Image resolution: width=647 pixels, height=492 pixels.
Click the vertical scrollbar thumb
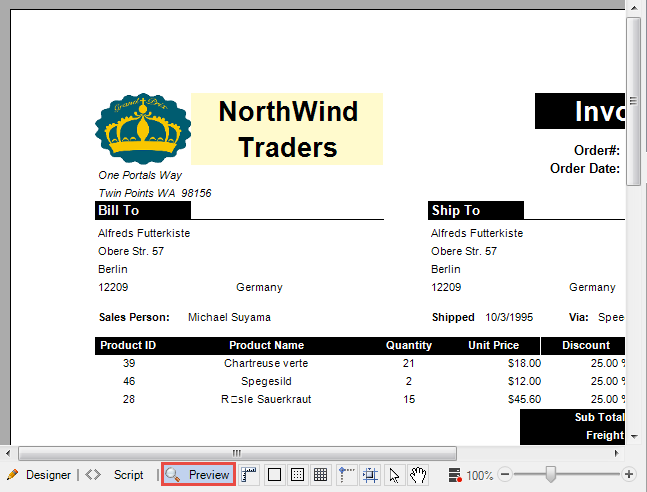(633, 101)
